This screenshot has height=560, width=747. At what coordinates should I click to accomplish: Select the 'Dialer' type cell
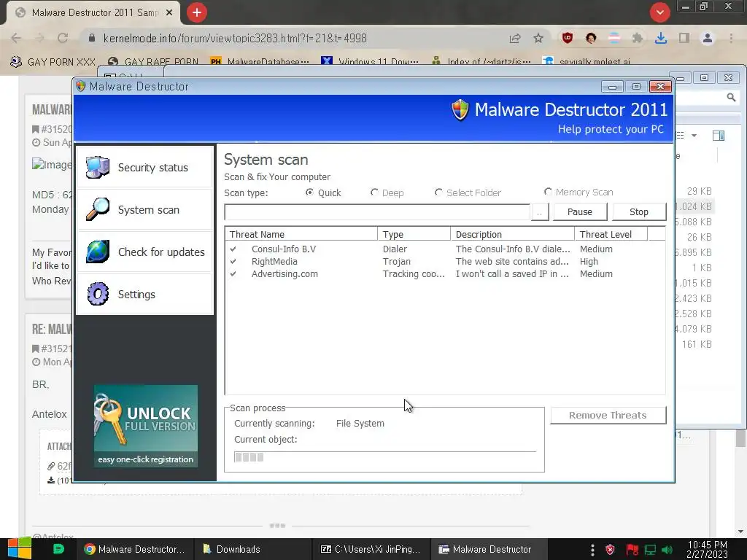click(x=395, y=249)
